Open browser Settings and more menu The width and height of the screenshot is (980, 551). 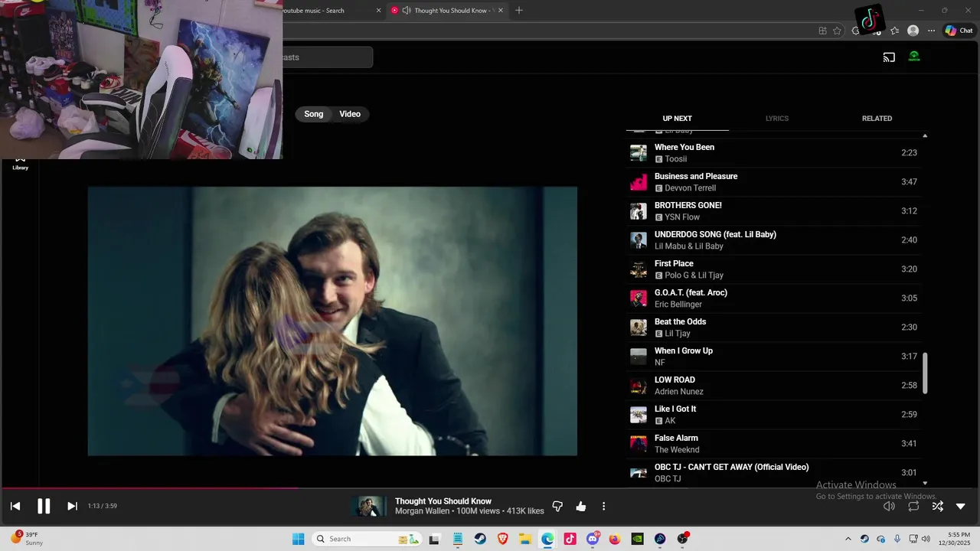[931, 31]
